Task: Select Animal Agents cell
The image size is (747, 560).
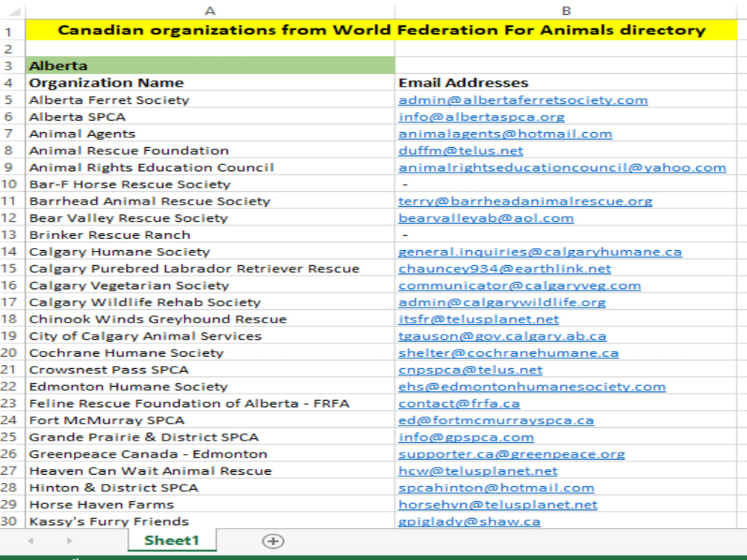Action: pos(210,134)
